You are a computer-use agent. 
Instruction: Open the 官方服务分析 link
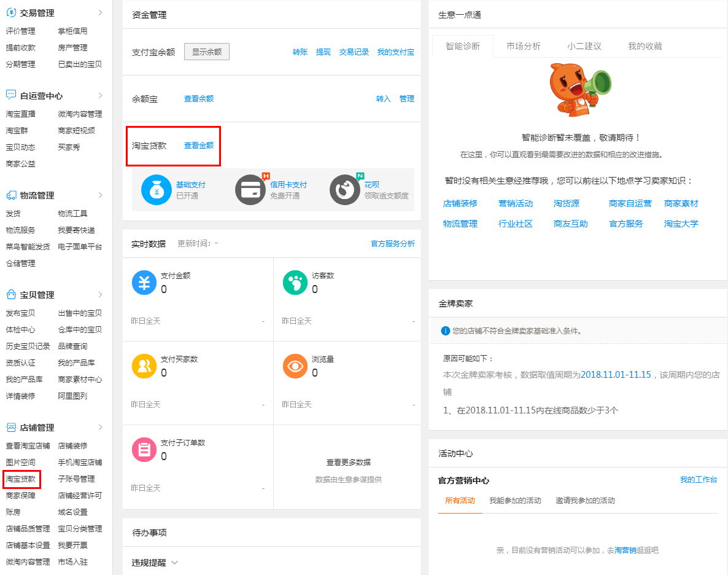(392, 243)
